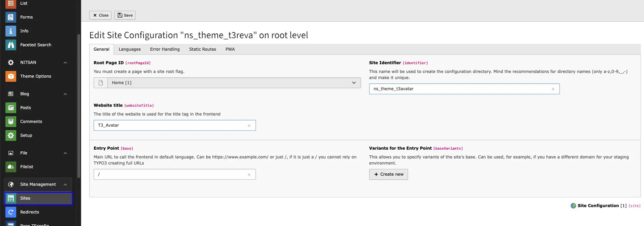This screenshot has height=226, width=644.
Task: Collapse the NITSAN menu group
Action: pos(65,62)
